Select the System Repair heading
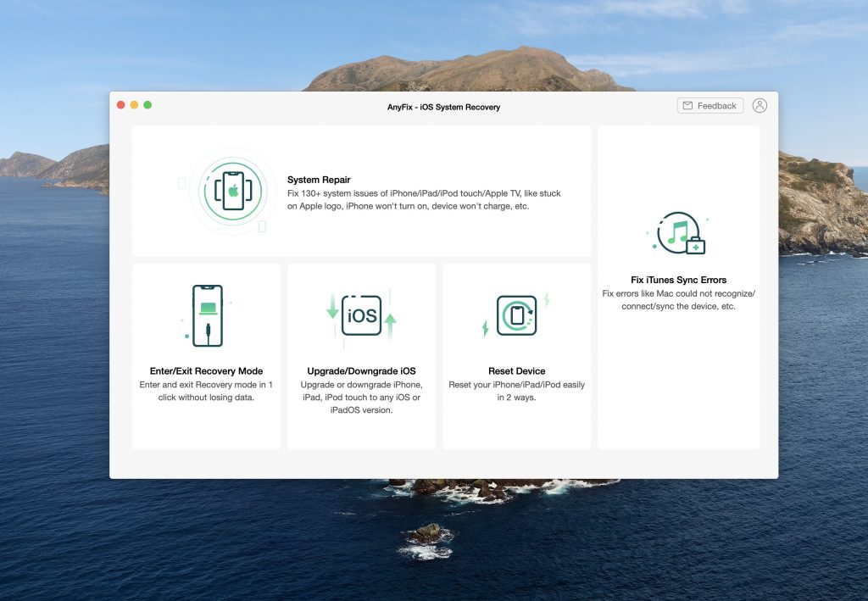This screenshot has width=868, height=601. point(319,180)
